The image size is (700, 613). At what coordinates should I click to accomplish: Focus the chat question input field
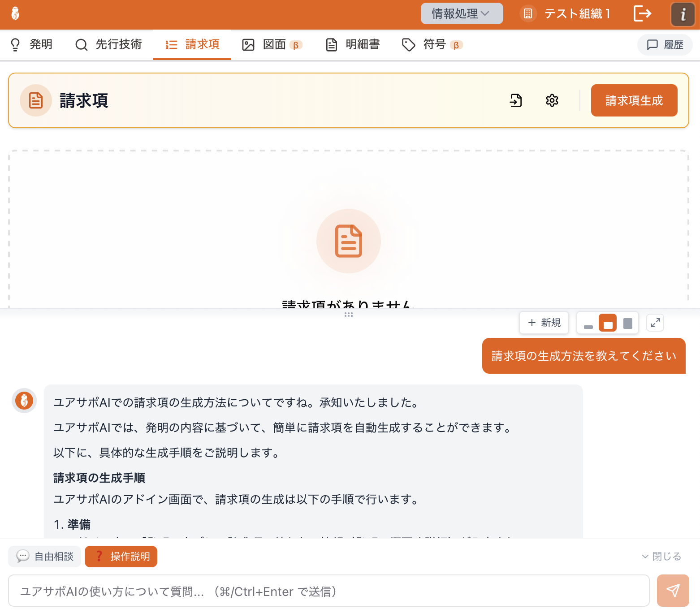click(x=328, y=591)
